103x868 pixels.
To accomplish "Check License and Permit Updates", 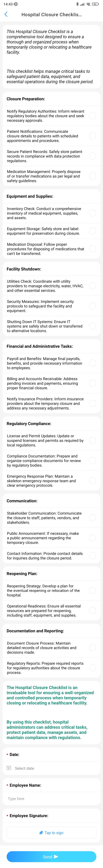I will coord(93,440).
